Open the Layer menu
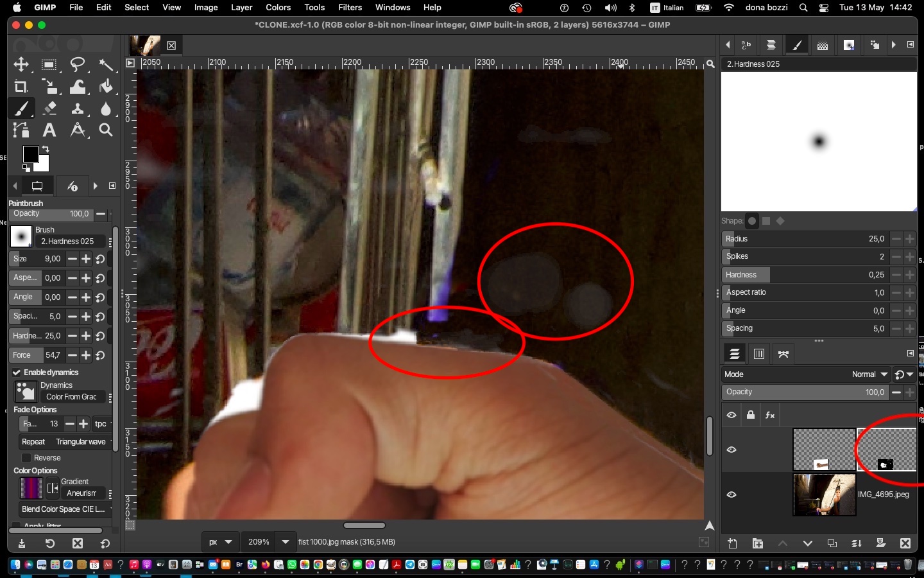 click(241, 8)
